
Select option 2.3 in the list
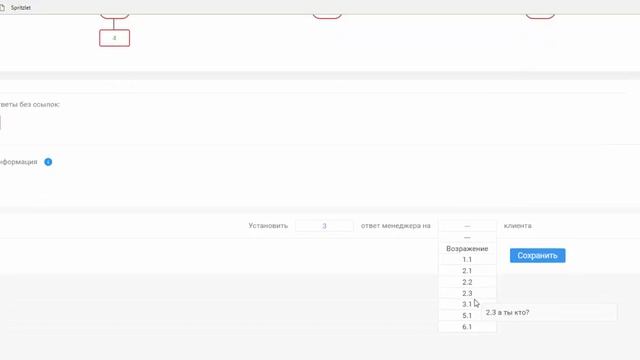tap(467, 293)
